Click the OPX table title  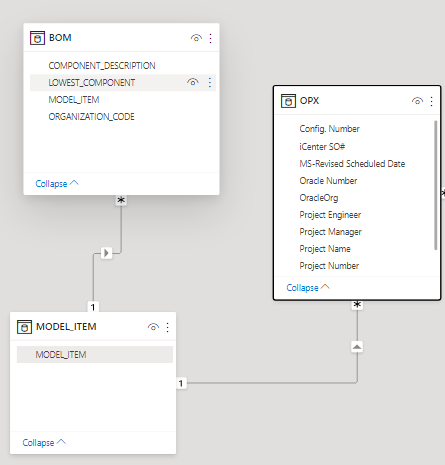[310, 101]
